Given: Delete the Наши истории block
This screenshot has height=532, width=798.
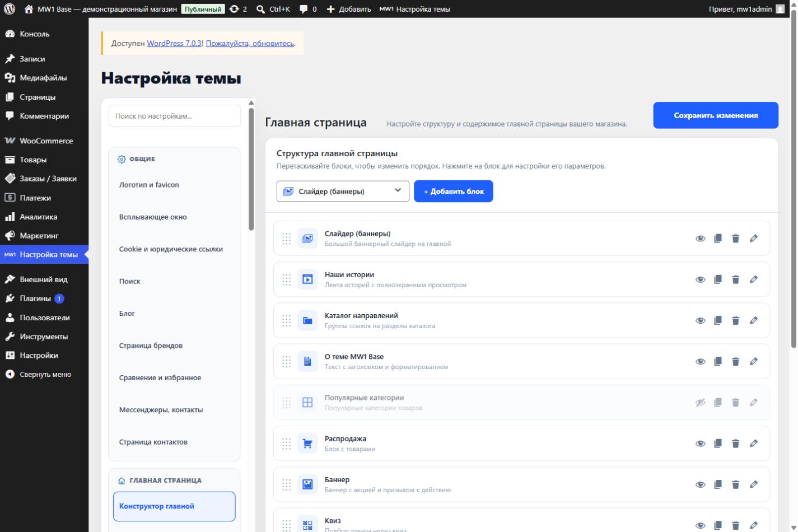Looking at the screenshot, I should [736, 279].
